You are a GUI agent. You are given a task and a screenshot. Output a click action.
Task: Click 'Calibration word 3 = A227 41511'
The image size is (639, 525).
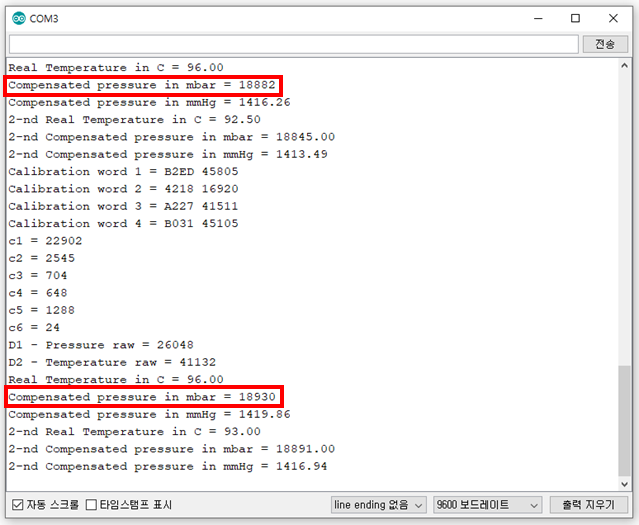[123, 206]
